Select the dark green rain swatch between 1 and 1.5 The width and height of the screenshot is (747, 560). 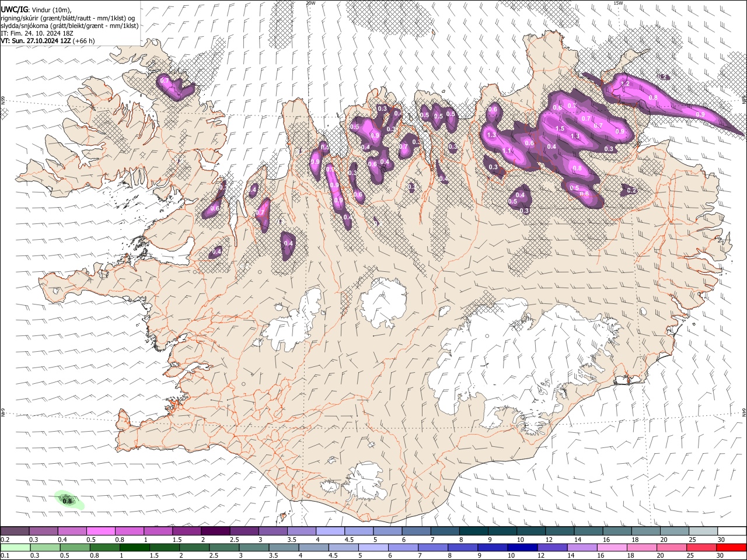click(135, 547)
